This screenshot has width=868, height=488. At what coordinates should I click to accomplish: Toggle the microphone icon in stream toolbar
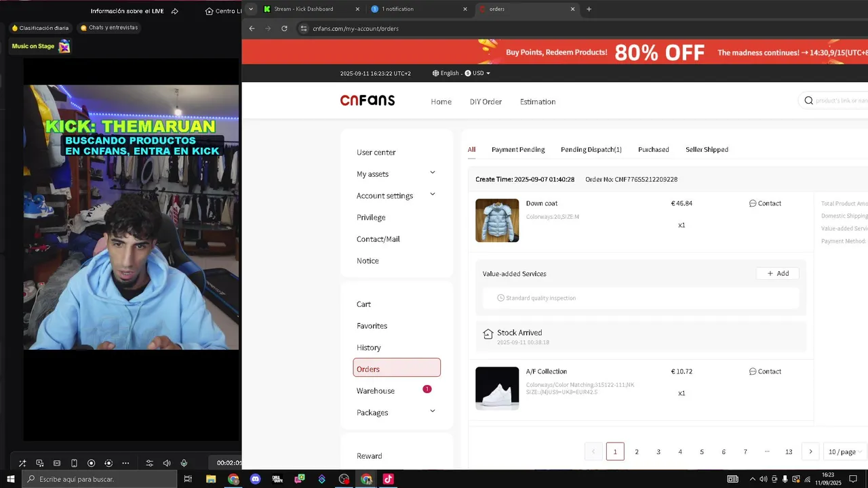[x=184, y=463]
